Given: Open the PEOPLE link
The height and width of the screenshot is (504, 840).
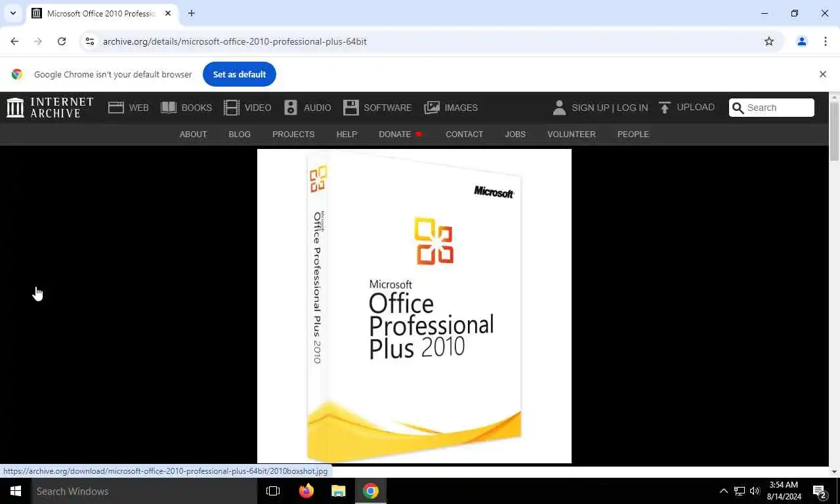Looking at the screenshot, I should tap(633, 134).
